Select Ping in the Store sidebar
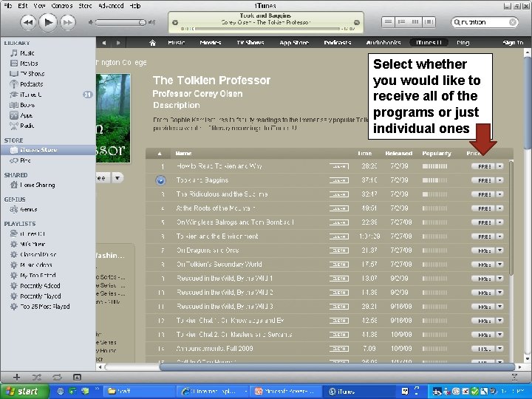This screenshot has width=532, height=399. pyautogui.click(x=25, y=160)
